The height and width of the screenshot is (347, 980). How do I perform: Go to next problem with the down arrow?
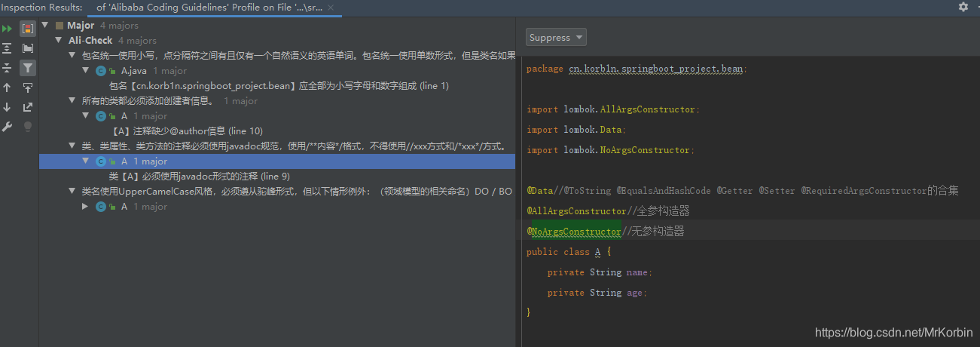click(x=8, y=107)
